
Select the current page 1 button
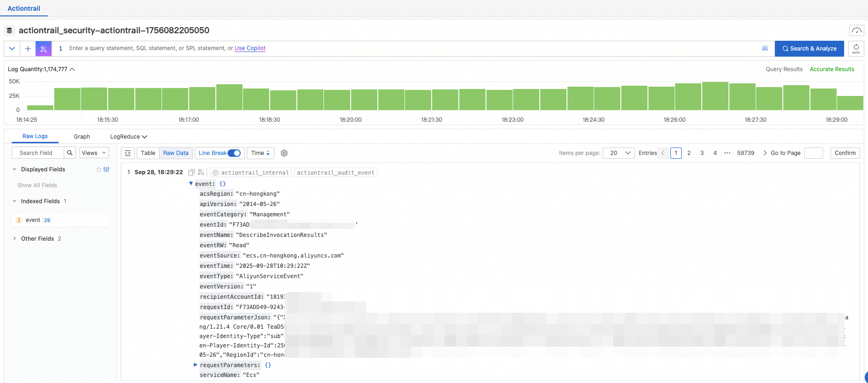pyautogui.click(x=676, y=153)
